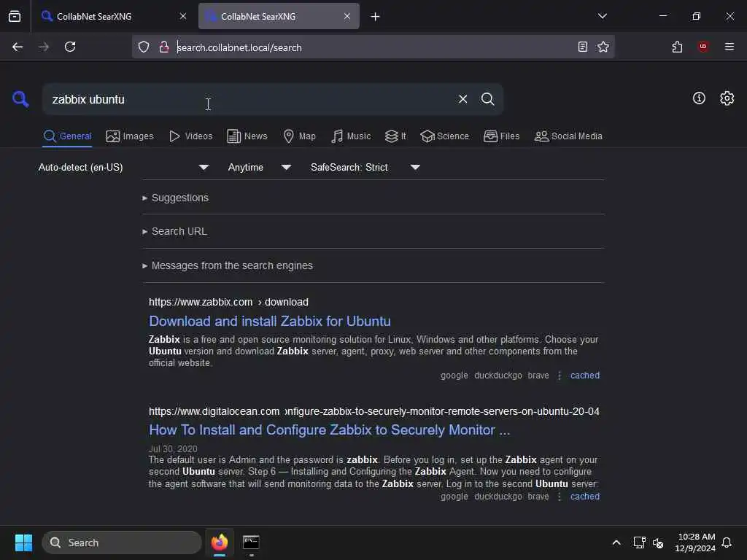Submit search with magnifier button
747x560 pixels.
(x=487, y=99)
